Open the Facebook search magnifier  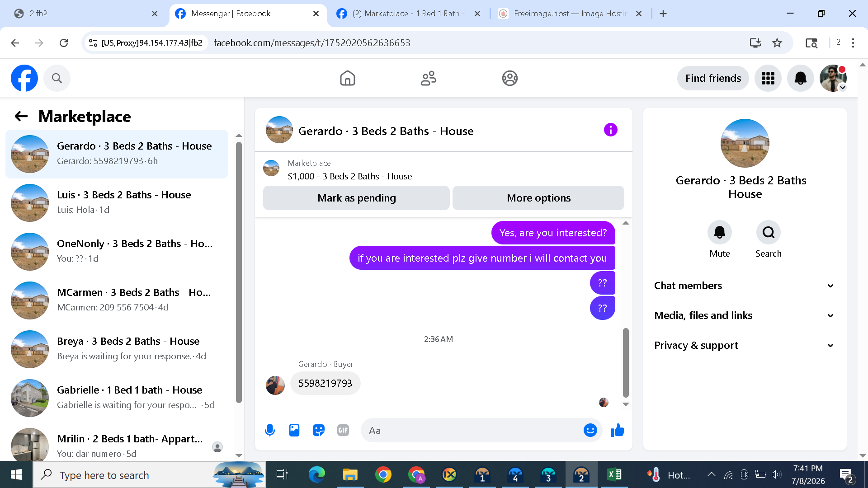pos(57,78)
